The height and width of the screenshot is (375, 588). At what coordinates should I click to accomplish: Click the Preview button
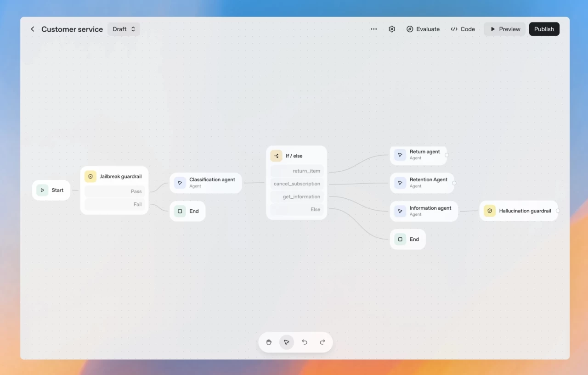504,29
